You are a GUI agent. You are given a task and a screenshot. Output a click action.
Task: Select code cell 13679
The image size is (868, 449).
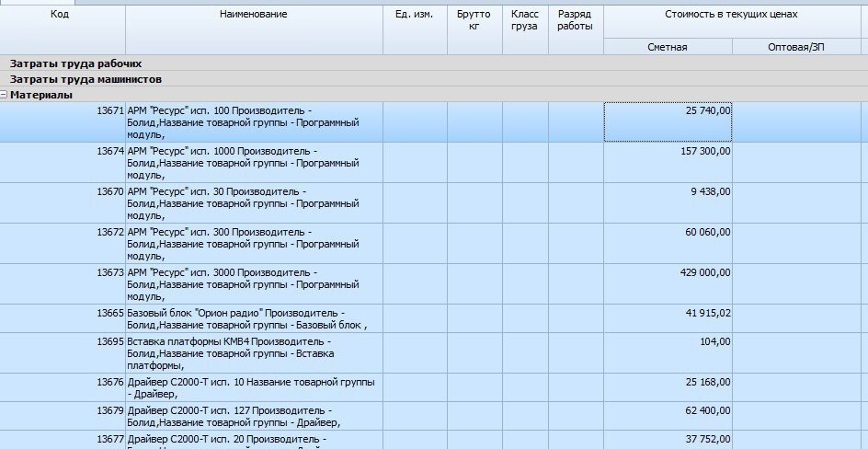[x=63, y=416]
